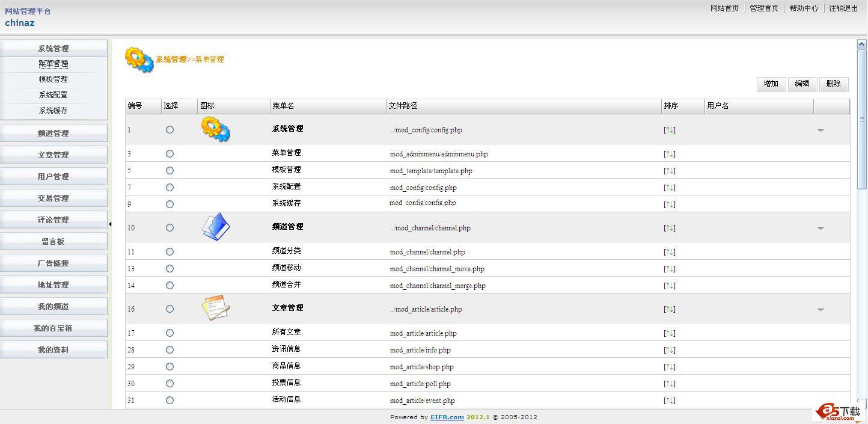This screenshot has width=868, height=424.
Task: Select radio button for 商品信息 row
Action: point(170,367)
